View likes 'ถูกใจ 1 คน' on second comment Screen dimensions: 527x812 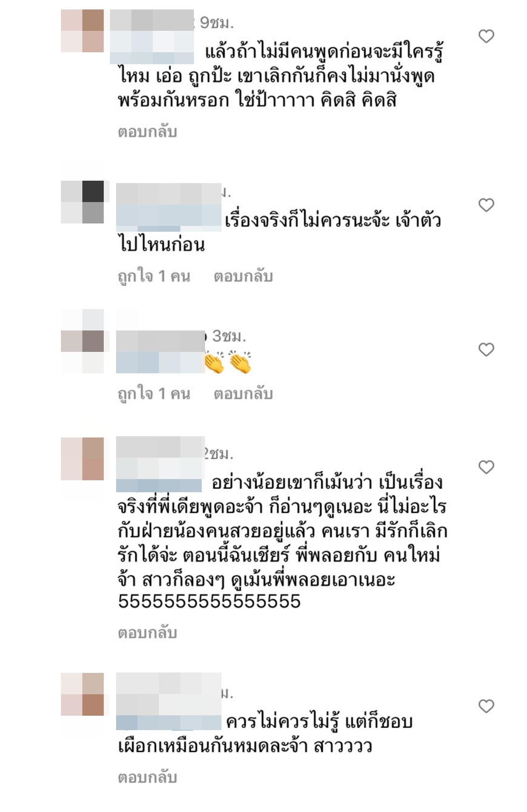(154, 276)
